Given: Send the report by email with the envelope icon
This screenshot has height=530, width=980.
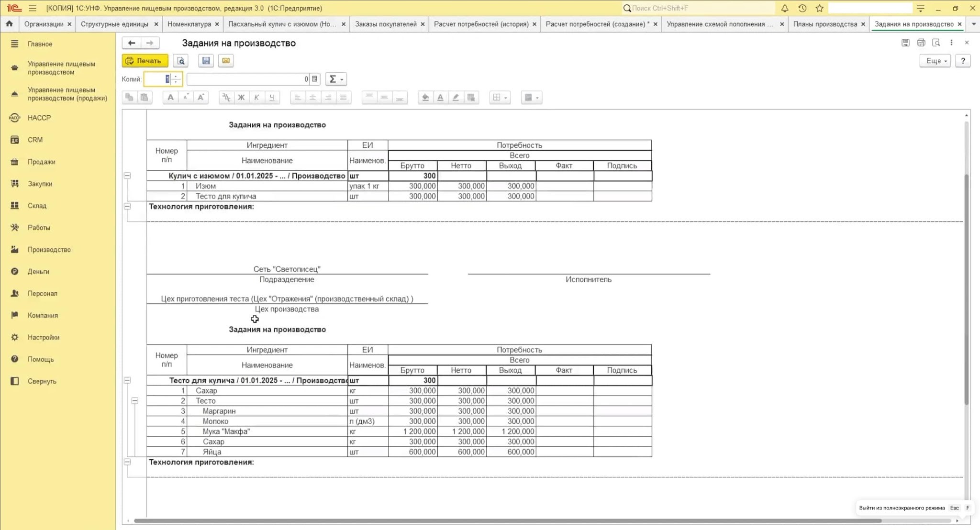Looking at the screenshot, I should click(226, 61).
